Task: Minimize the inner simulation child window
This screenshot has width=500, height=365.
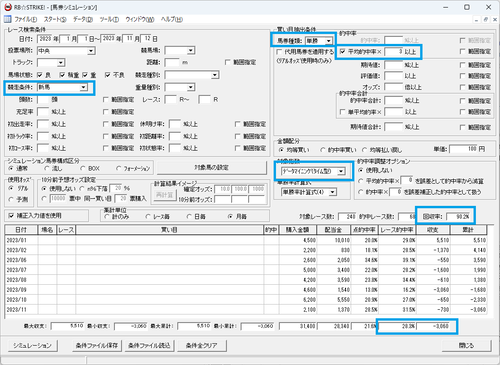Action: (x=477, y=19)
